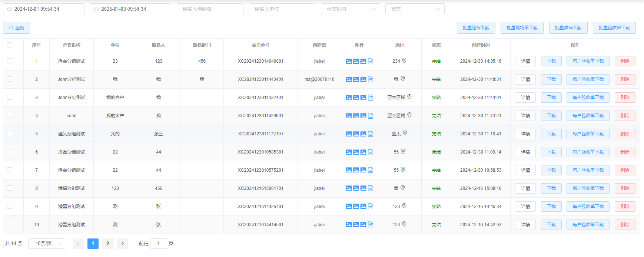Click the first image attachment icon in row 1
The height and width of the screenshot is (257, 644).
click(349, 61)
